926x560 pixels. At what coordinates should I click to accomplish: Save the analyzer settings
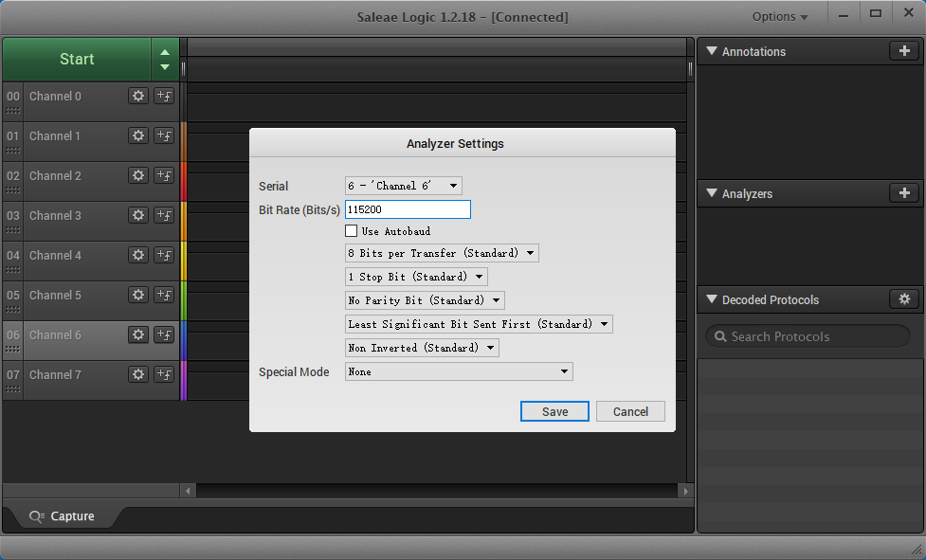554,411
